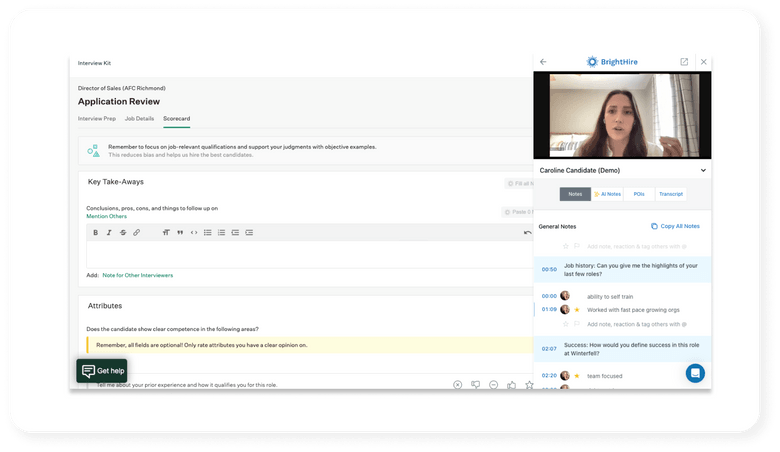Star the note field below 'Worked with fast pace'
The width and height of the screenshot is (780, 452).
pyautogui.click(x=566, y=324)
